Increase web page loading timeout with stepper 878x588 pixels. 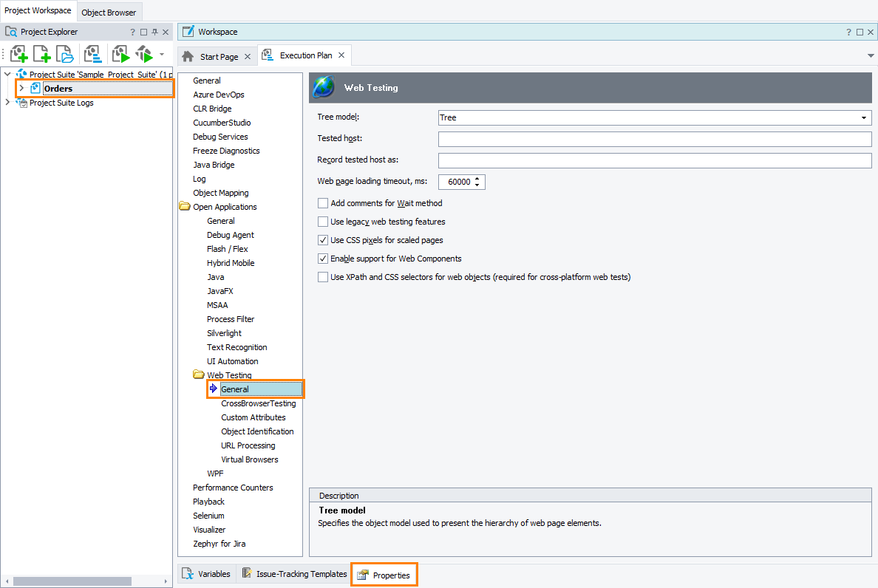(x=478, y=179)
